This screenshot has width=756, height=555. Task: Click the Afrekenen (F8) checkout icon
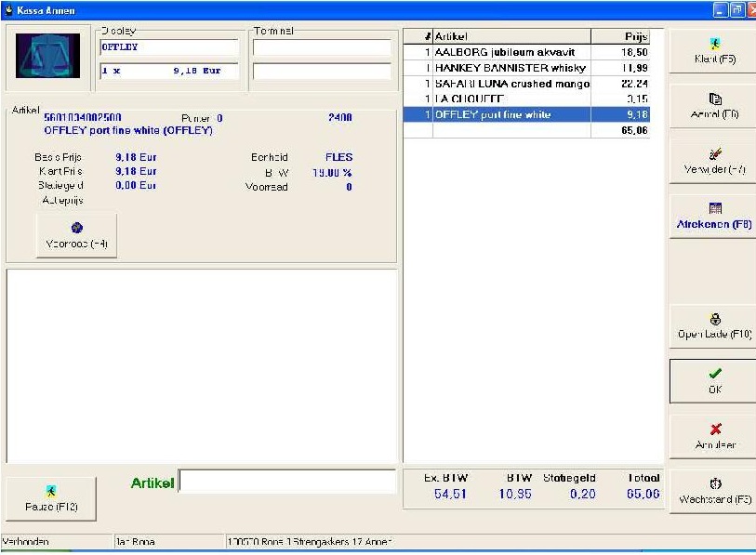point(715,208)
